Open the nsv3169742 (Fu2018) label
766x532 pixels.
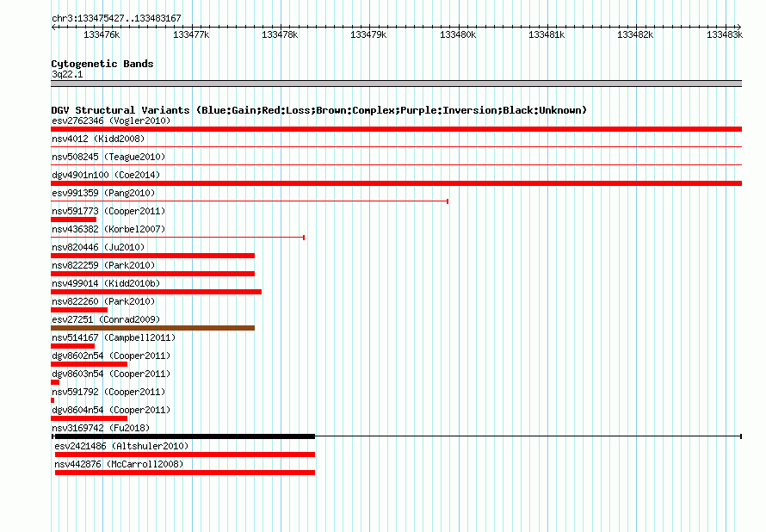coord(101,428)
